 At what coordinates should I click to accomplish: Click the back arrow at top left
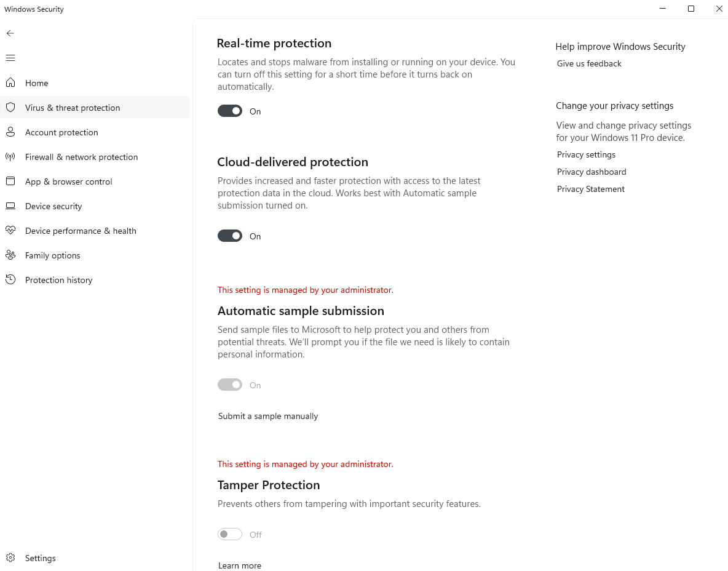point(10,33)
